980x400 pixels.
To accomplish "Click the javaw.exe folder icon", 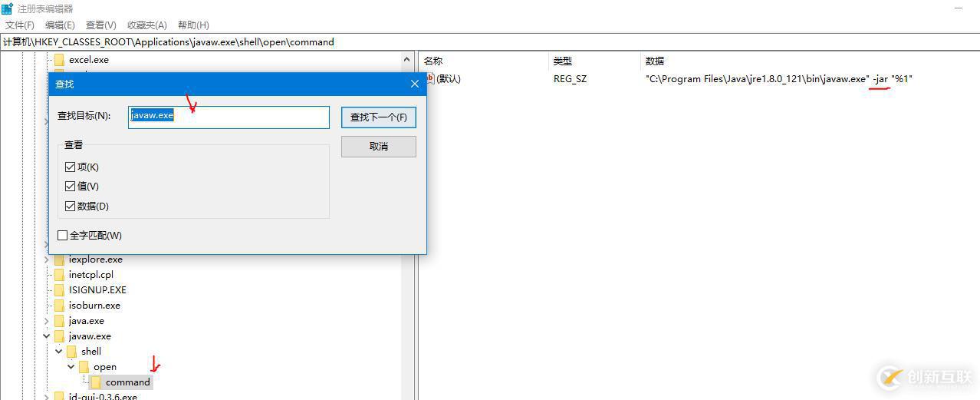I will [59, 336].
